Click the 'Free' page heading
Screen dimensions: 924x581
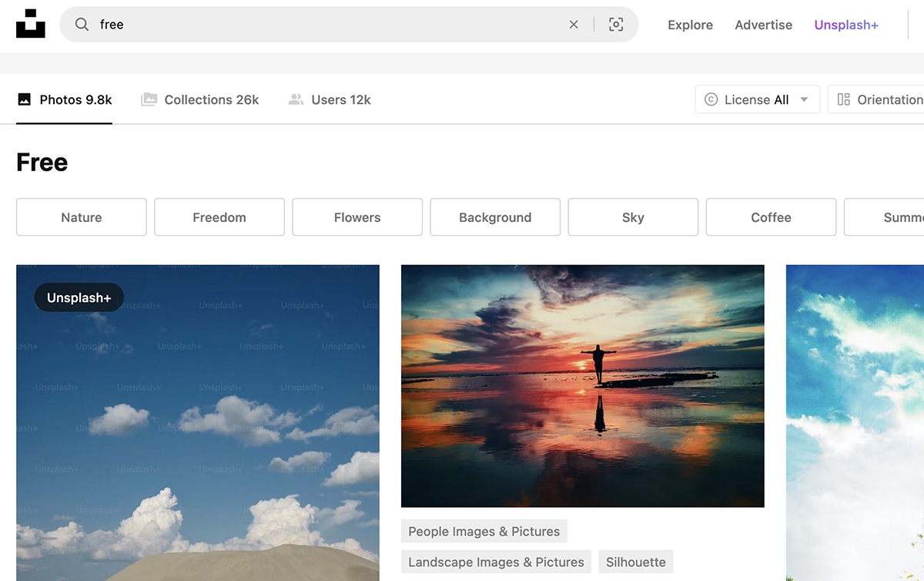[x=42, y=162]
